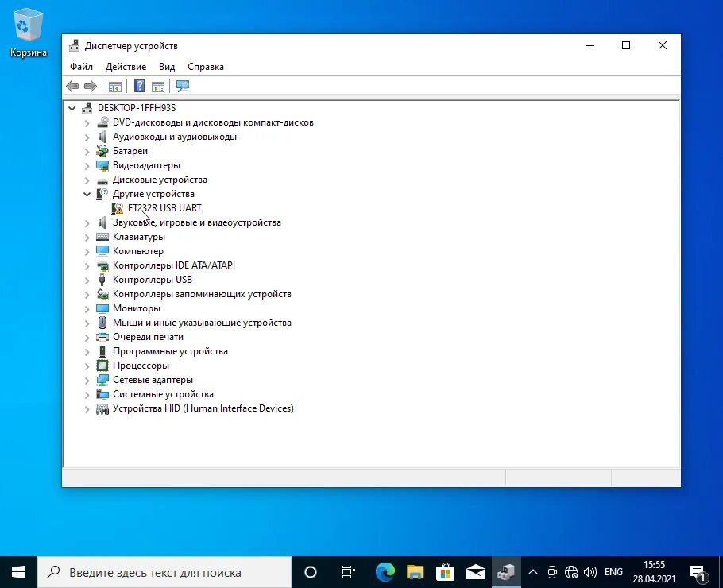The height and width of the screenshot is (588, 723).
Task: Click the HID devices category icon
Action: pos(102,408)
